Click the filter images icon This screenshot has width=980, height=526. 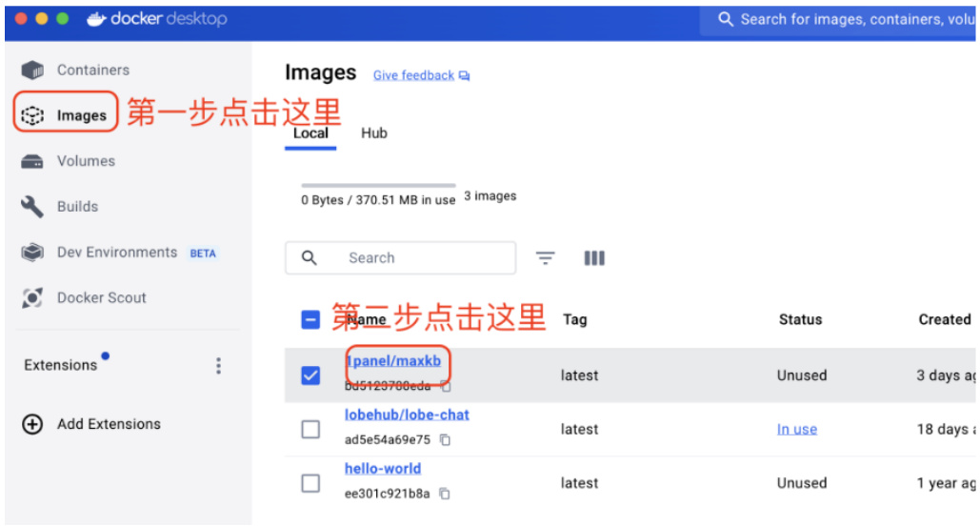(x=545, y=257)
